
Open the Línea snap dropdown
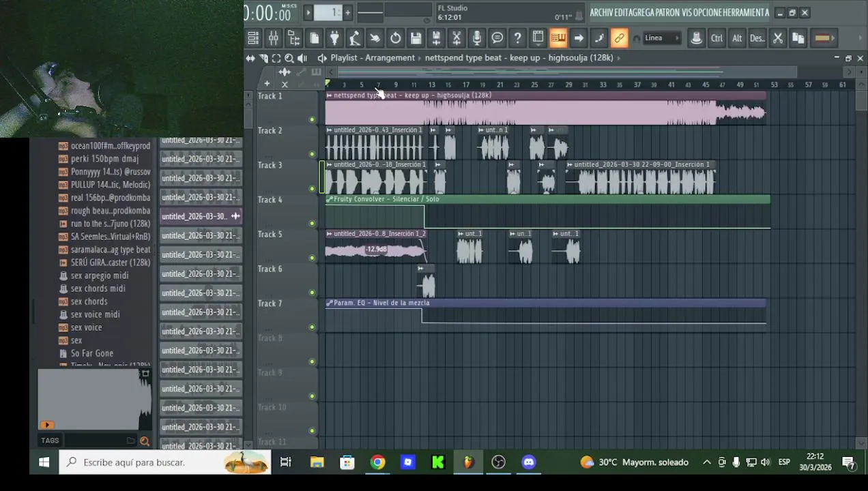(x=661, y=38)
